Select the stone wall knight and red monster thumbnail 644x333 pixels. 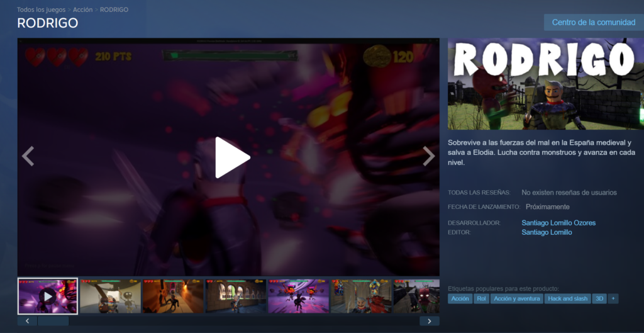tap(362, 296)
